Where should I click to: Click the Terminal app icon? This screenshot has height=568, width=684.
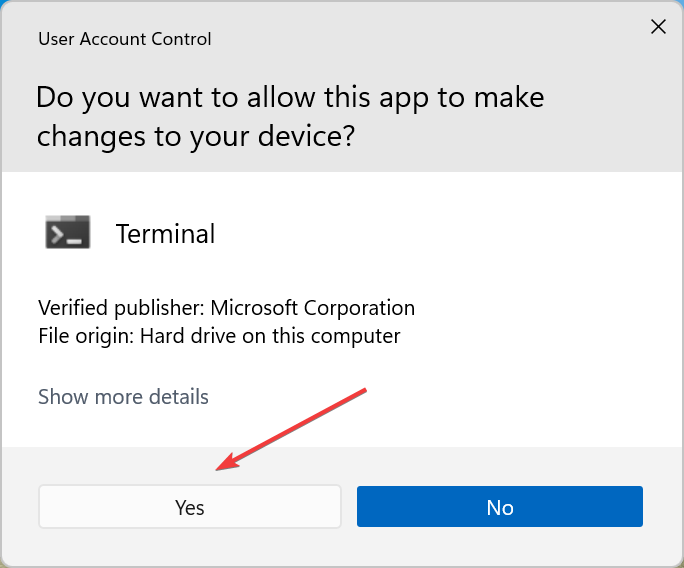(68, 232)
